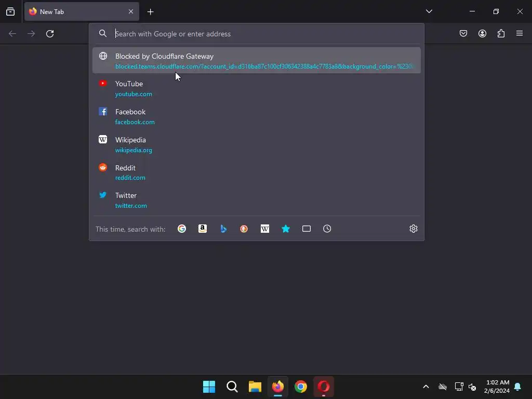Click the twitter.com URL text
The height and width of the screenshot is (399, 532).
pos(130,206)
